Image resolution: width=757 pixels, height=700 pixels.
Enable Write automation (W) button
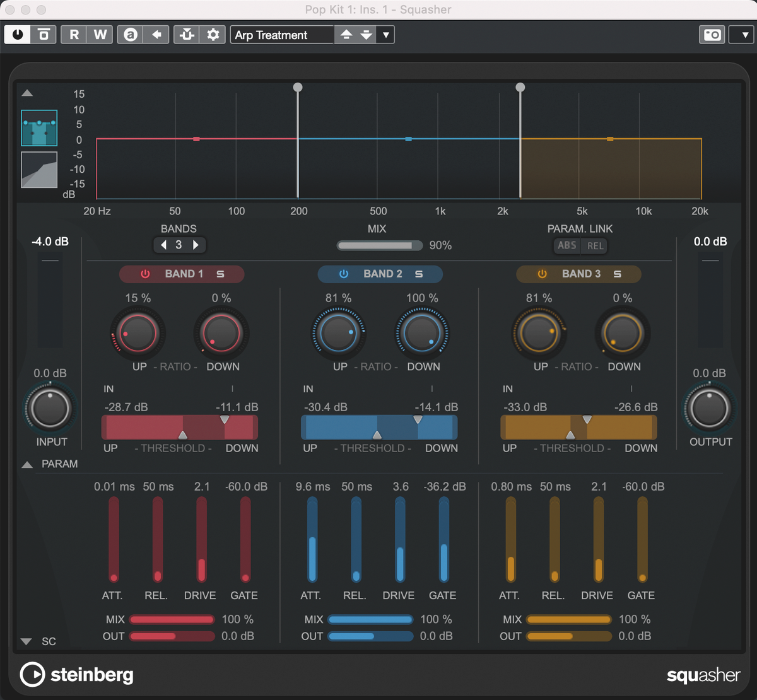[x=100, y=34]
